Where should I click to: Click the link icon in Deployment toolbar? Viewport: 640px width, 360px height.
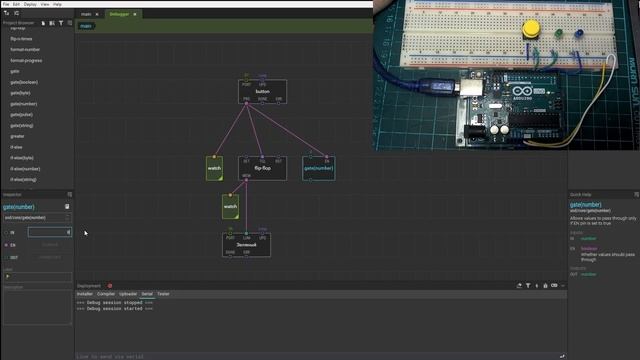tap(554, 286)
